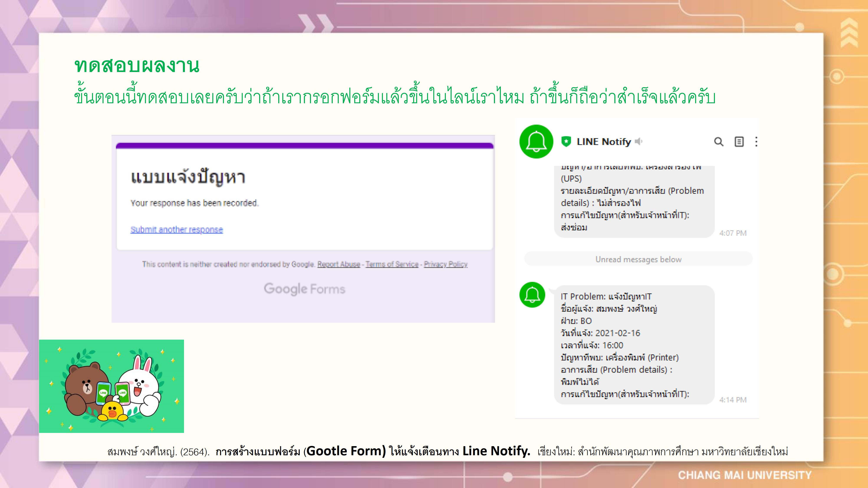
Task: Click the 'CHIANG MAI UNIVERSITY' footer text
Action: coord(745,475)
